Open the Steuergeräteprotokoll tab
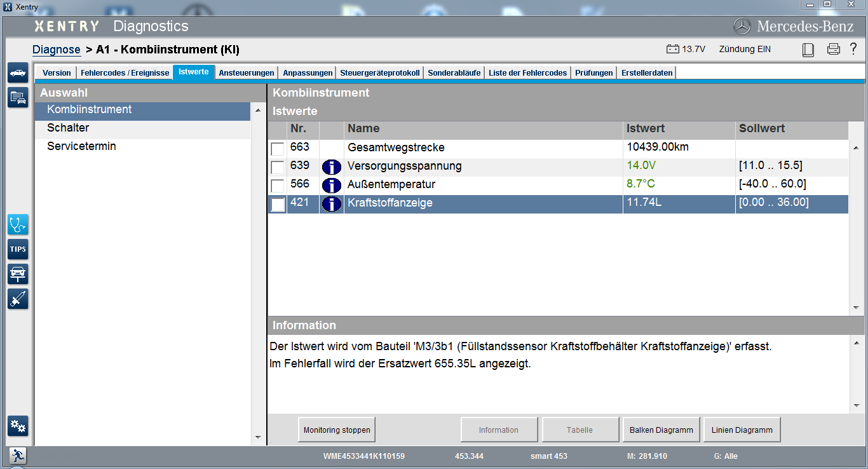Image resolution: width=868 pixels, height=469 pixels. (x=380, y=73)
